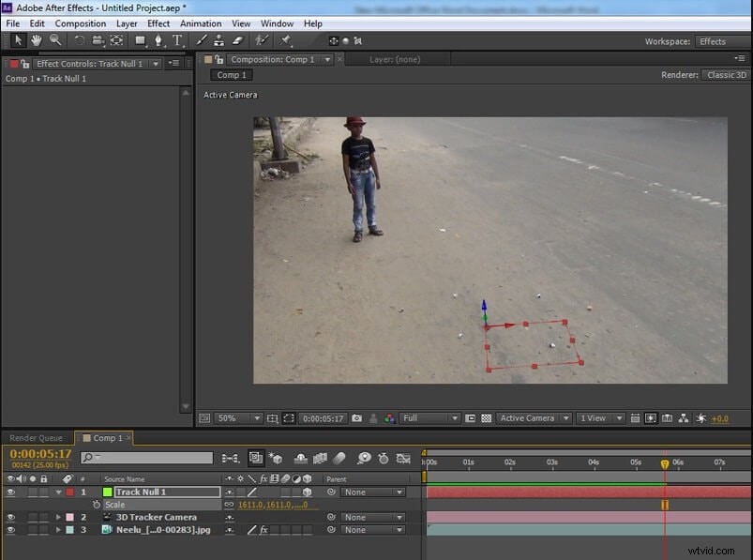Click the Effects workspace button
This screenshot has height=560, width=753.
[713, 41]
